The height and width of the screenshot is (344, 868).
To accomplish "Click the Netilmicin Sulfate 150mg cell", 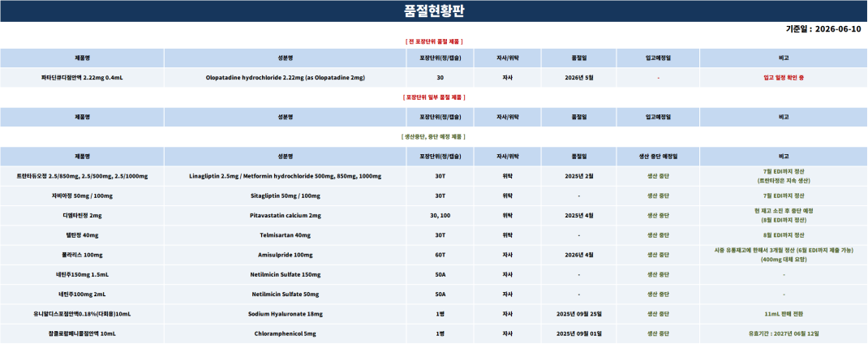I will (x=285, y=275).
